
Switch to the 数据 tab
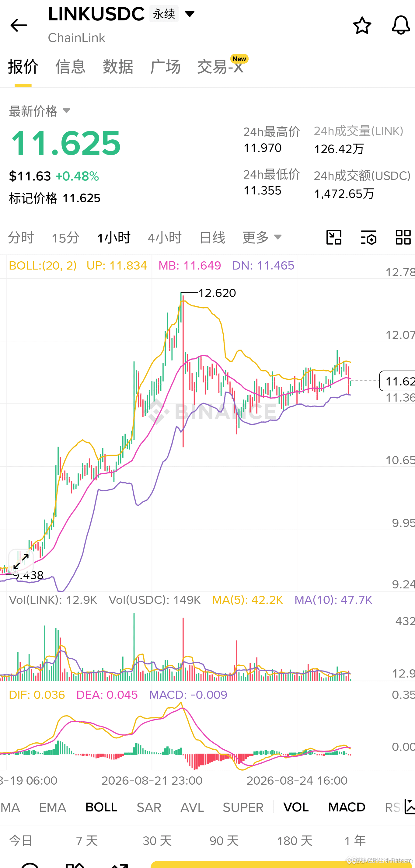tap(118, 66)
